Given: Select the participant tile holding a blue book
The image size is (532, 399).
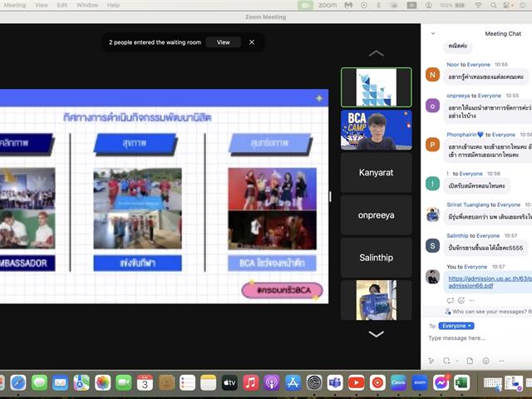Looking at the screenshot, I should (377, 300).
